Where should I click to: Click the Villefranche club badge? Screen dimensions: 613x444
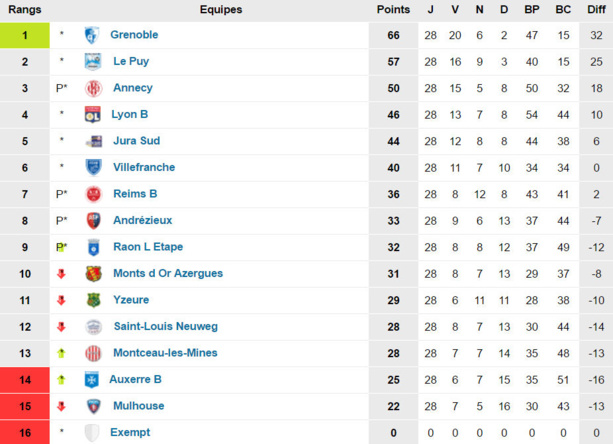[x=93, y=168]
